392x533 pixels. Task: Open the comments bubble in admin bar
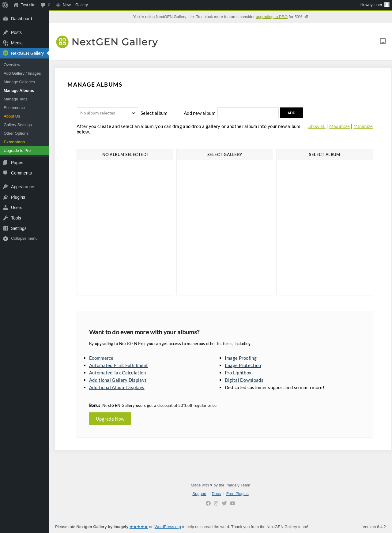tap(43, 5)
